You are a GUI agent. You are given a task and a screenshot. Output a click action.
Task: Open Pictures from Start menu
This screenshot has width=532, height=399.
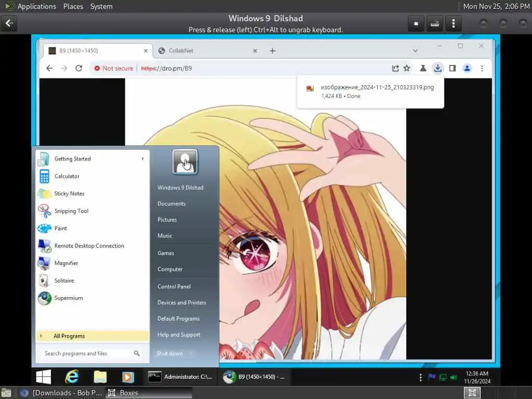(x=167, y=220)
